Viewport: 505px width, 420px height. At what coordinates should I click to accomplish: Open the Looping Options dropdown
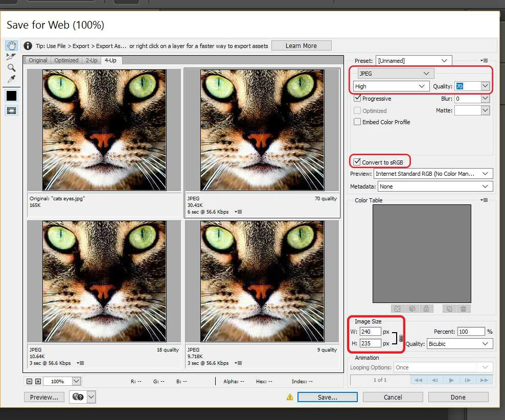click(x=444, y=367)
